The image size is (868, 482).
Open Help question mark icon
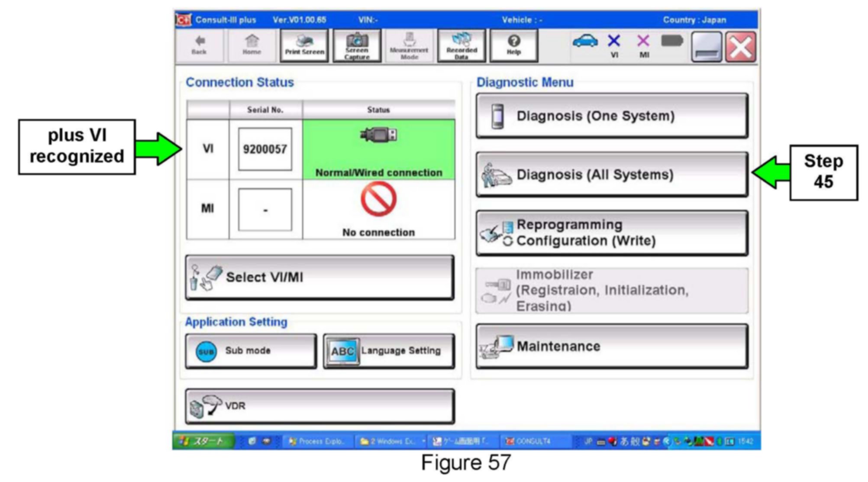coord(513,46)
